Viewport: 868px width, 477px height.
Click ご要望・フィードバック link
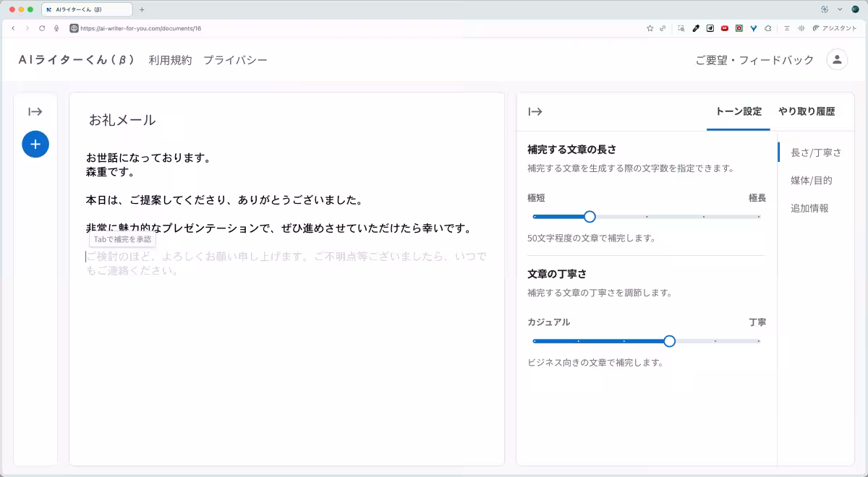pos(754,60)
